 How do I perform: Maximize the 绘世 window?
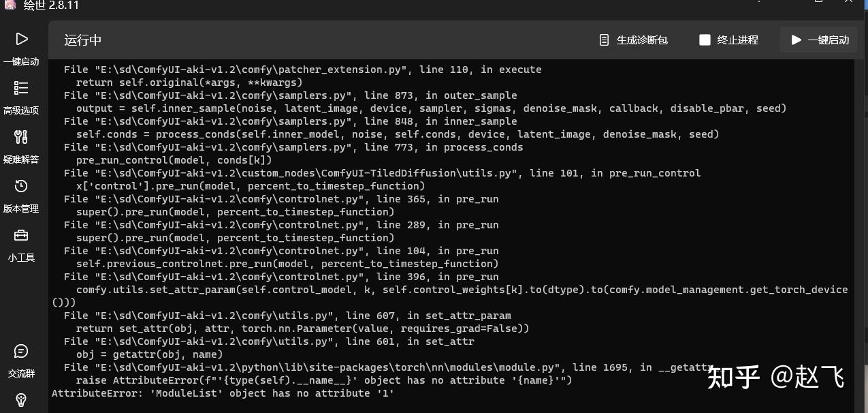click(x=818, y=3)
